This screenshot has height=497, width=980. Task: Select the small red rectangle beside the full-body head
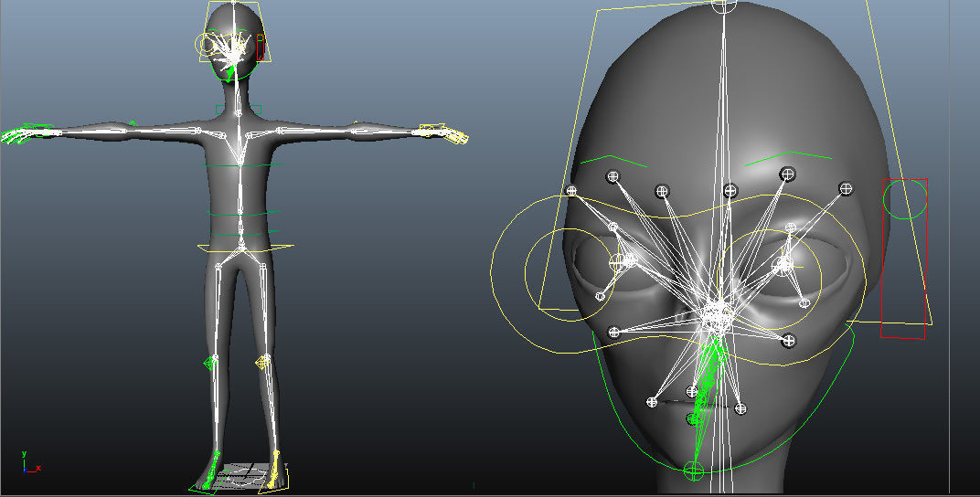pyautogui.click(x=261, y=48)
